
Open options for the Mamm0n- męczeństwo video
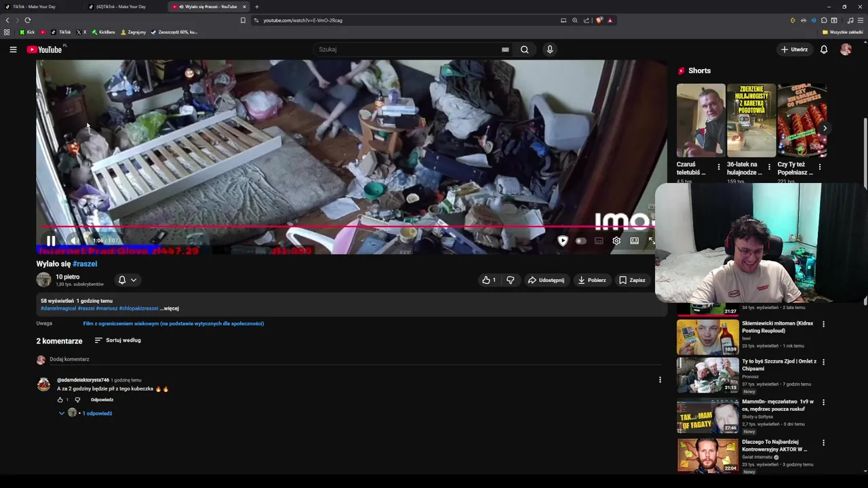(x=823, y=403)
